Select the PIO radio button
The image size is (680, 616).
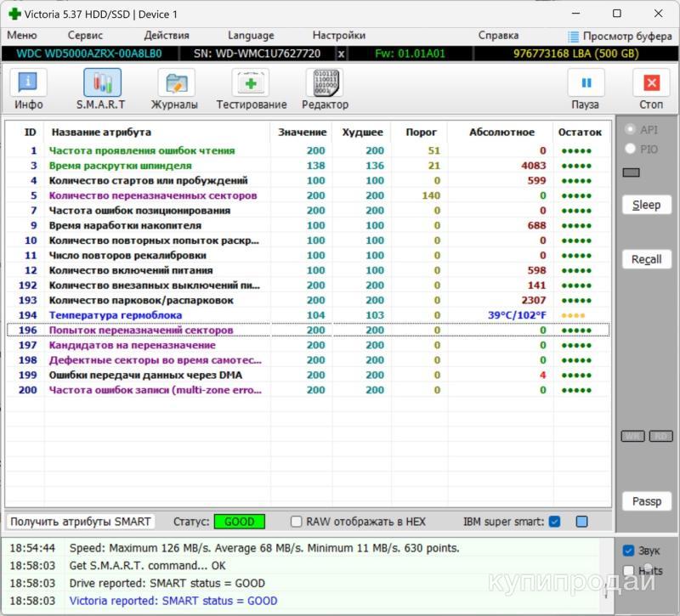630,149
